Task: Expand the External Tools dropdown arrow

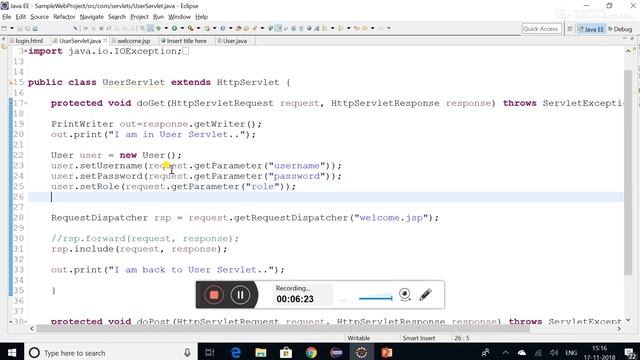Action: point(198,28)
